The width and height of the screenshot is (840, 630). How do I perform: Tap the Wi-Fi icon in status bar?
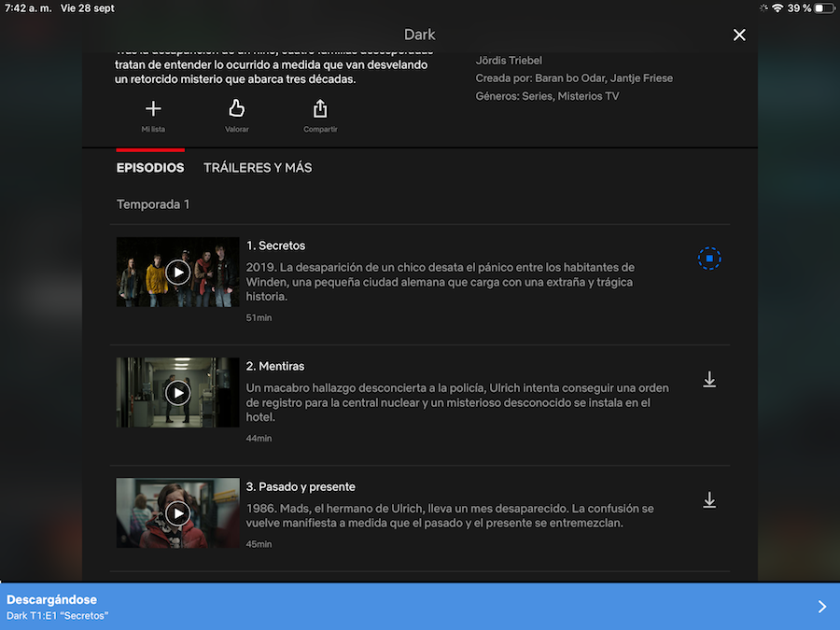tap(777, 8)
